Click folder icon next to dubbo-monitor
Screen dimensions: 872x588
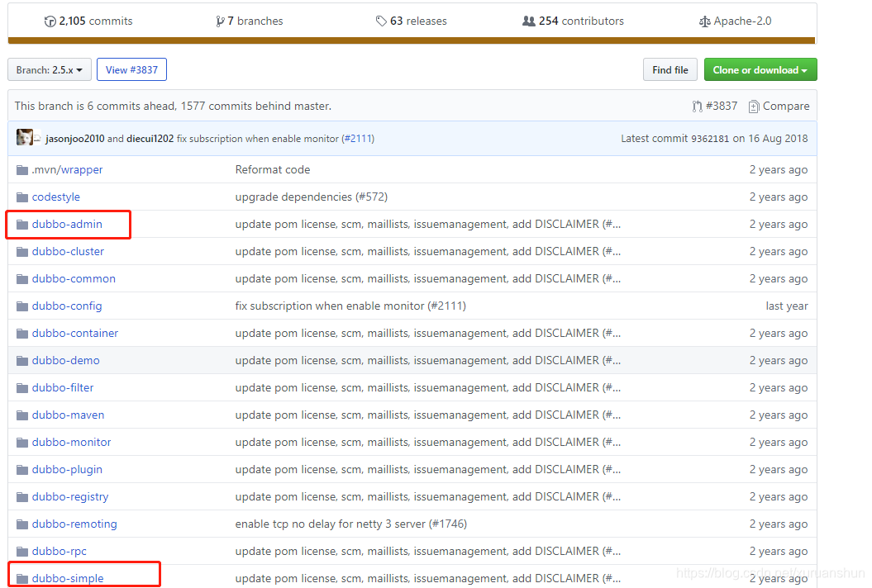[x=22, y=442]
